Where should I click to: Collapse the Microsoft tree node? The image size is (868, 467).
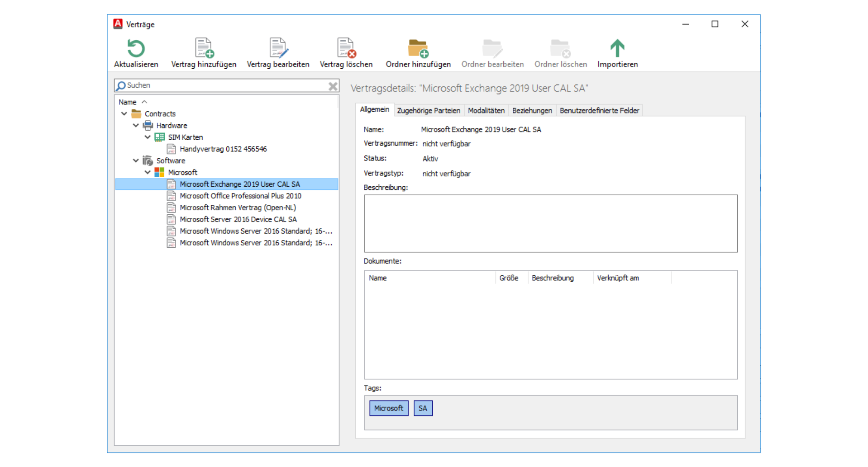[x=148, y=172]
